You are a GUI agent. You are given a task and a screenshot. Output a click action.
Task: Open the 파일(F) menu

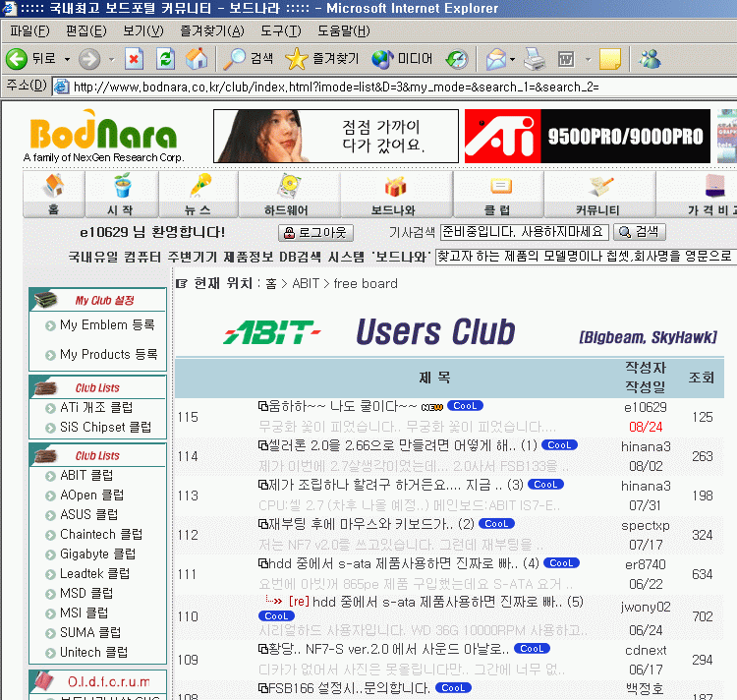tap(29, 31)
